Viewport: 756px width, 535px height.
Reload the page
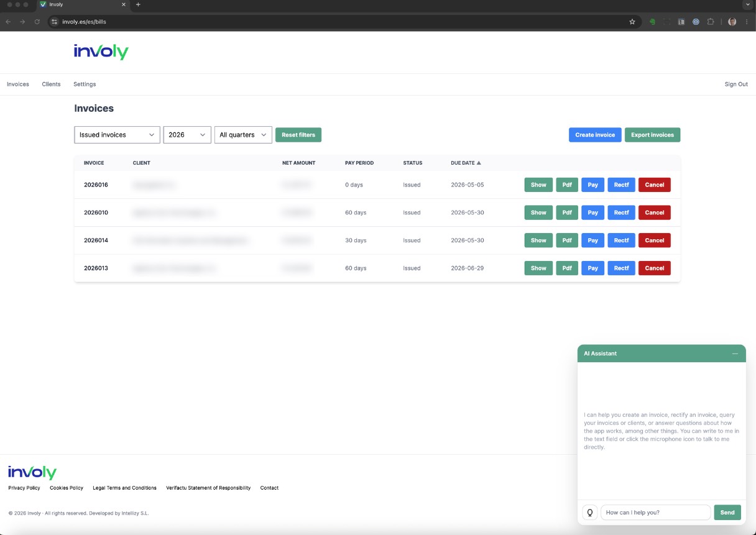[x=37, y=21]
